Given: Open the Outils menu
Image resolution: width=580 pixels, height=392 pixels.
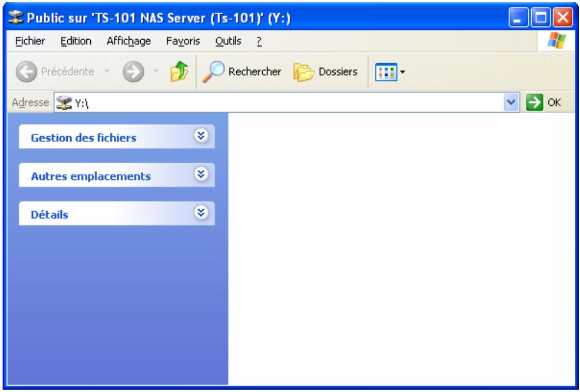Looking at the screenshot, I should point(228,41).
